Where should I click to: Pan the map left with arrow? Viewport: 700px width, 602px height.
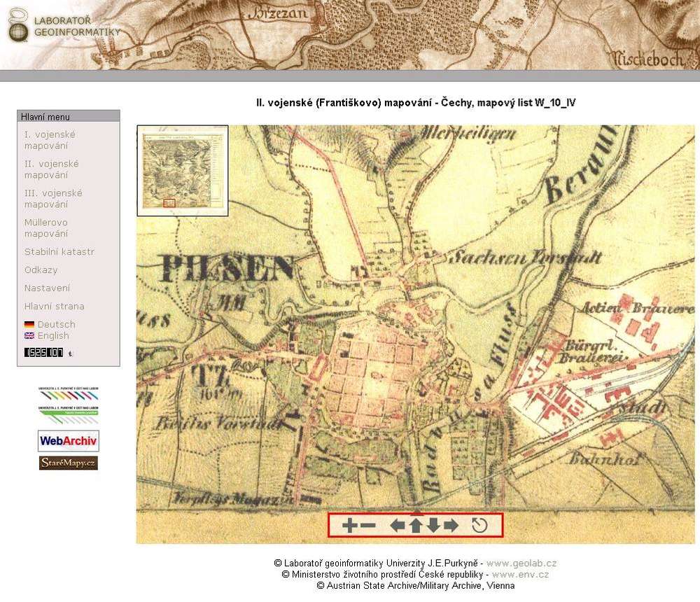point(398,526)
